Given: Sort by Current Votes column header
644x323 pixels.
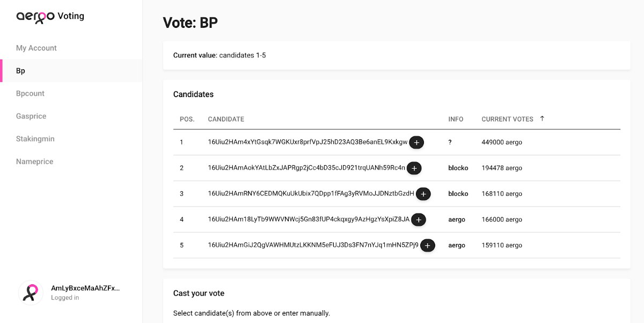Looking at the screenshot, I should pyautogui.click(x=507, y=119).
